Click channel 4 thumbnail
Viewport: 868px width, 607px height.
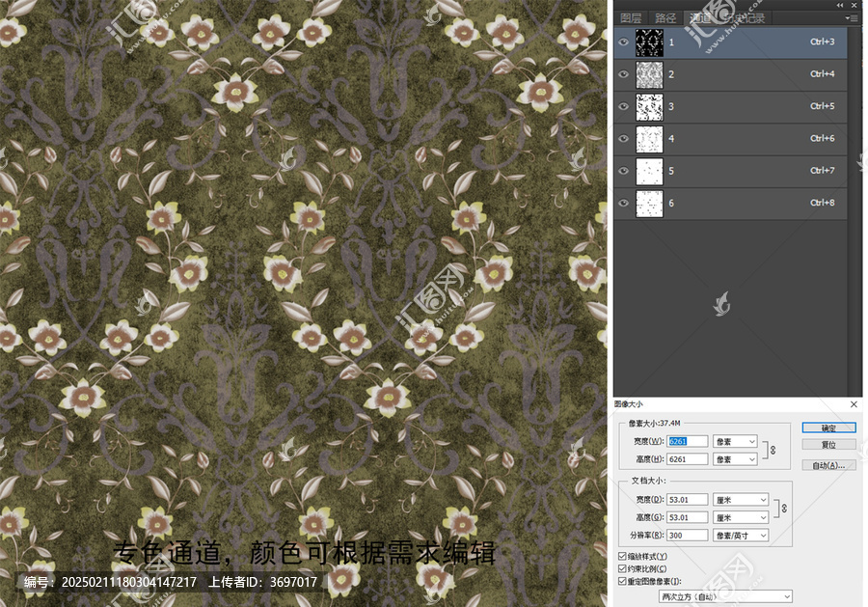click(649, 139)
